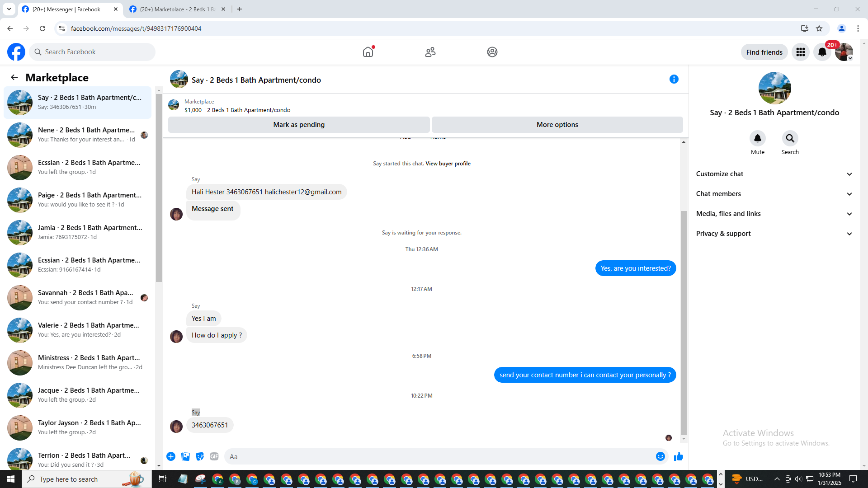Open Jamia chat in list

coord(78,232)
